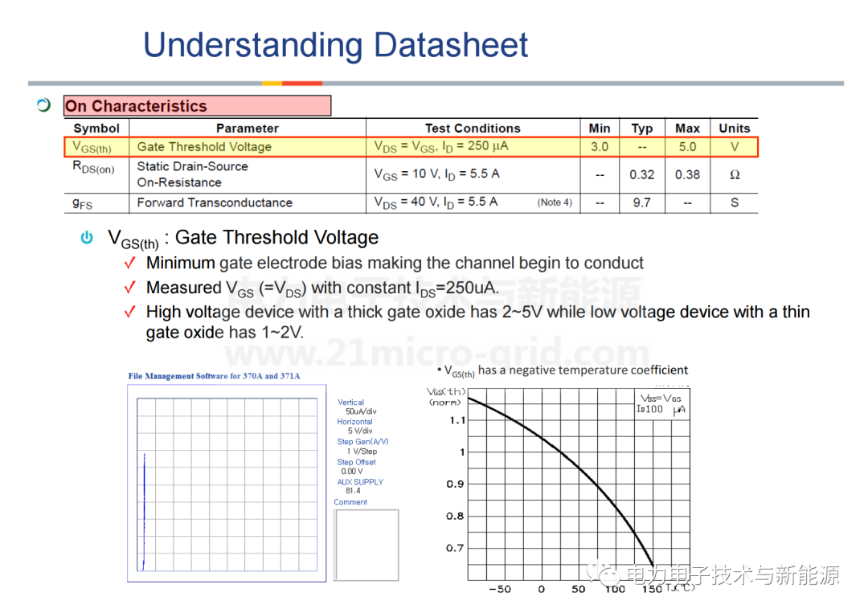Click the '1 V/Step' value
Image resolution: width=868 pixels, height=613 pixels.
coord(362,452)
